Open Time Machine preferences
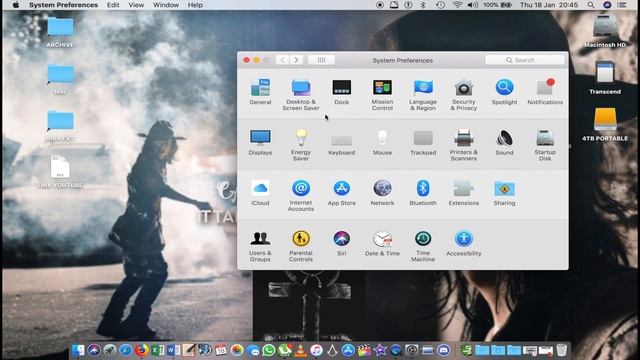Viewport: 640px width, 360px height. [x=423, y=246]
